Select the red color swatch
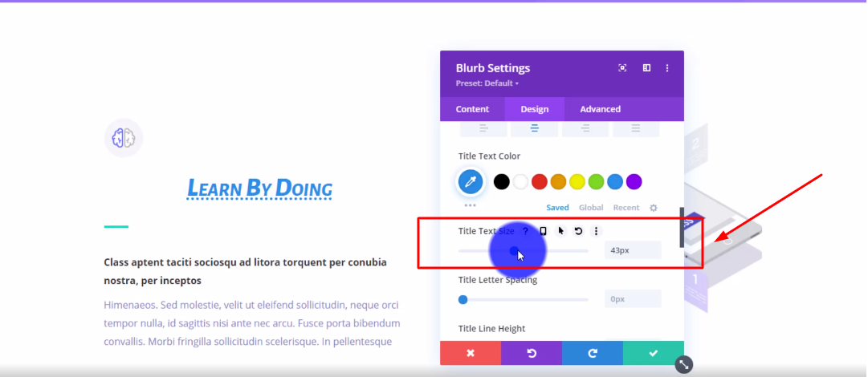The image size is (868, 377). coord(540,182)
